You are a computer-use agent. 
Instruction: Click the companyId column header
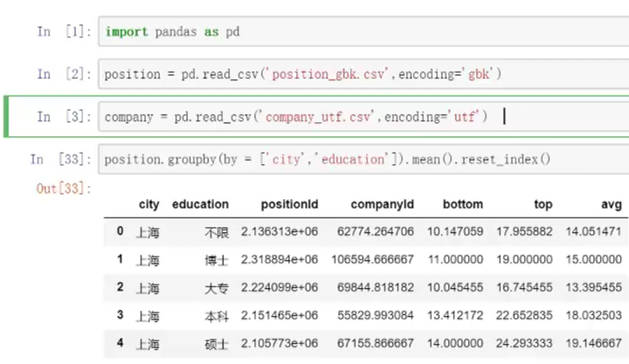(382, 204)
